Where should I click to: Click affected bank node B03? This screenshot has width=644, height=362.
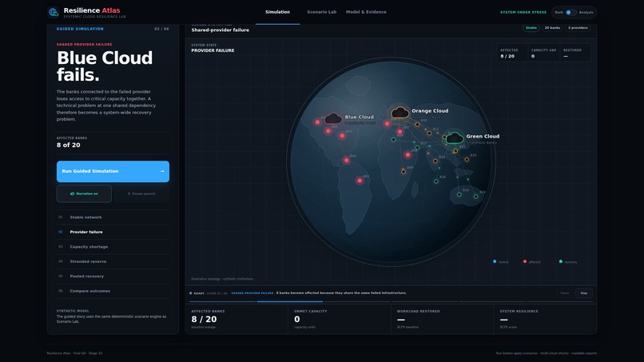[x=342, y=136]
